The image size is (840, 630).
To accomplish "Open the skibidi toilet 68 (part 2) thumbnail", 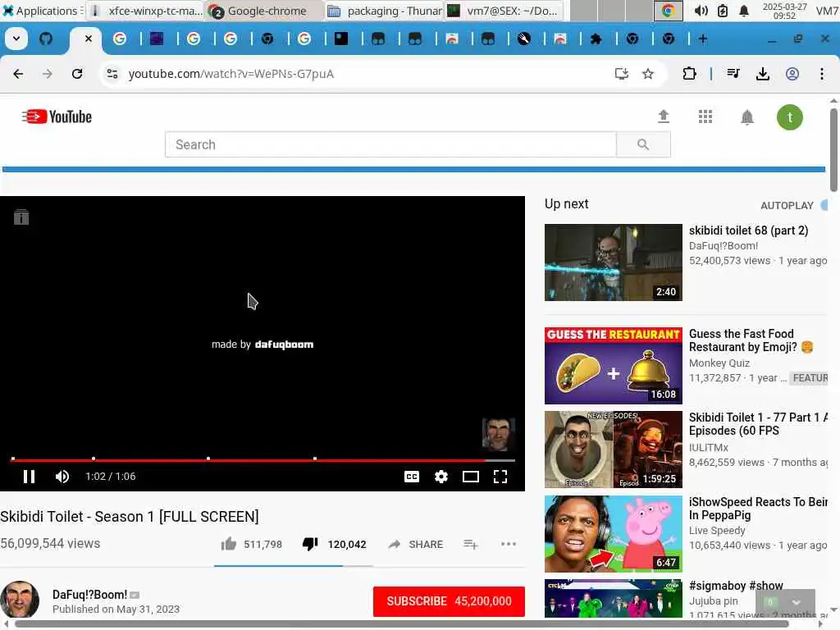I will click(x=614, y=262).
